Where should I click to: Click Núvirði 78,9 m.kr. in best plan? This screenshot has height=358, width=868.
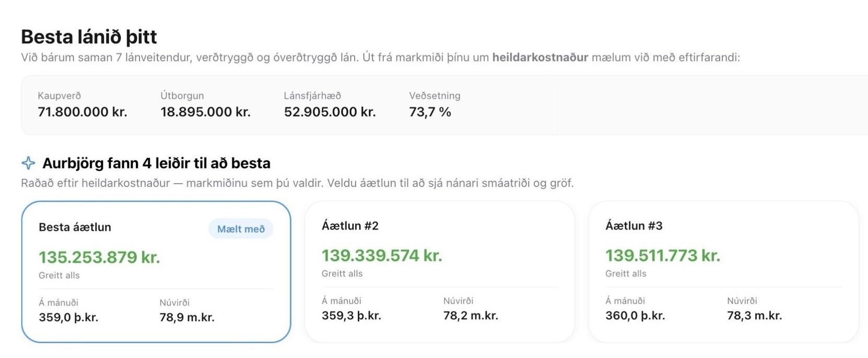click(187, 317)
